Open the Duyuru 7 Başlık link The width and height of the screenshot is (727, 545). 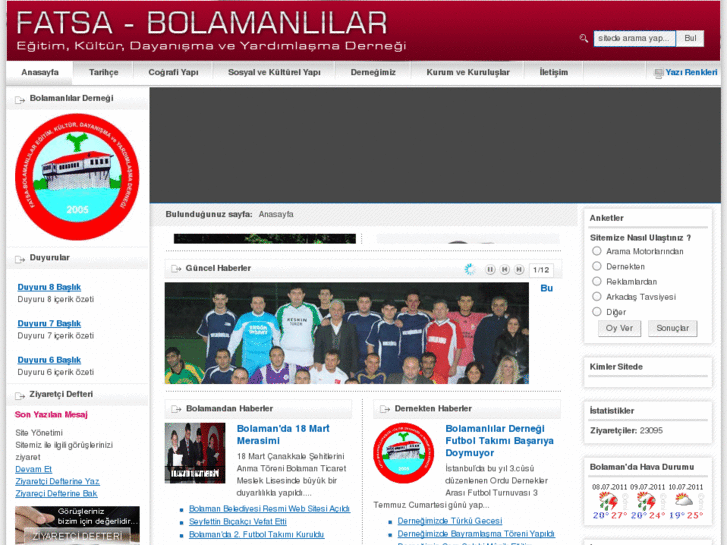point(49,323)
